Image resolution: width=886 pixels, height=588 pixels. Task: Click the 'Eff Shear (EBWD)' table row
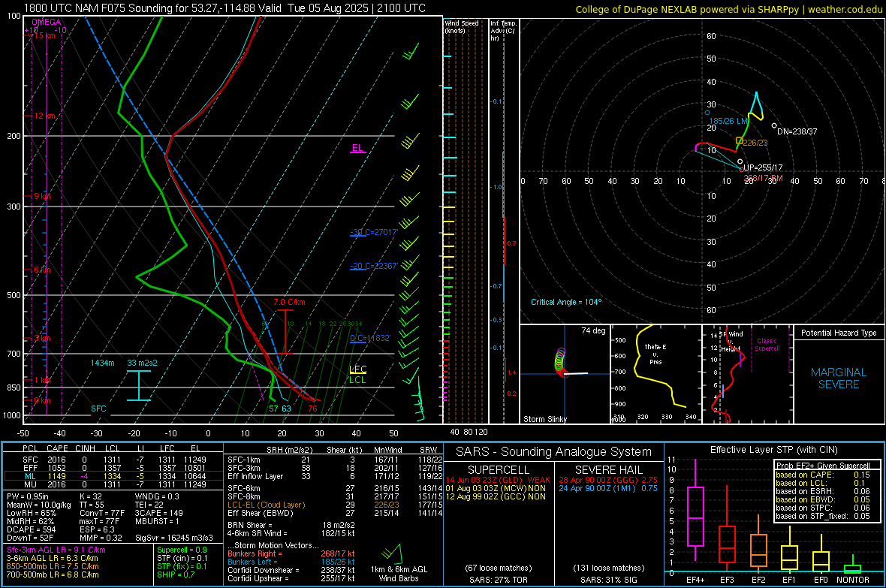(335, 513)
